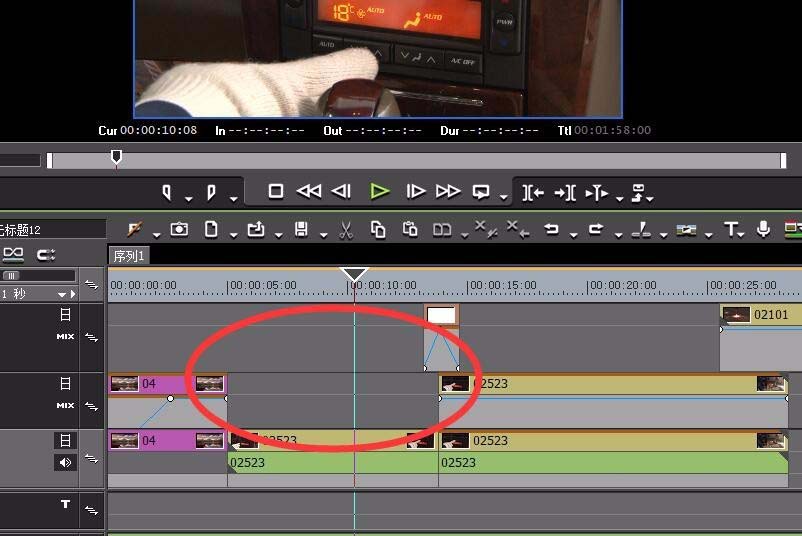The height and width of the screenshot is (536, 802).
Task: Toggle the sync lock mode icon
Action: click(x=46, y=254)
